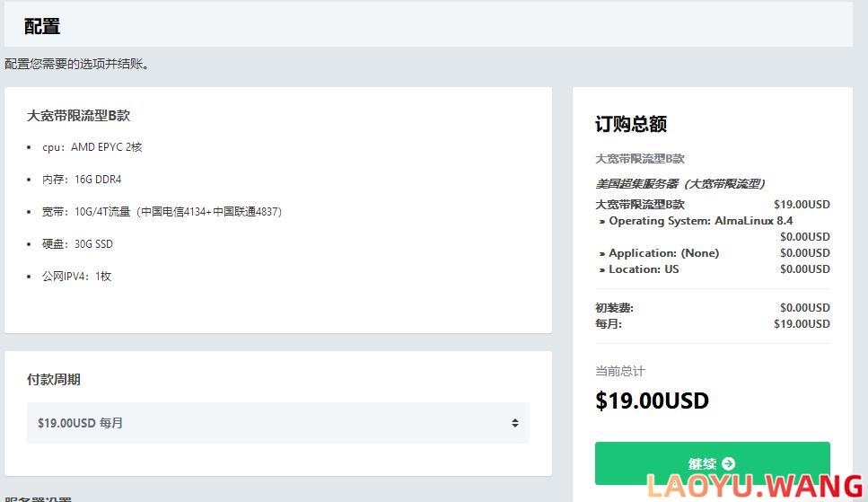Click the 初装费 setup fee label
868x502 pixels.
(x=614, y=307)
